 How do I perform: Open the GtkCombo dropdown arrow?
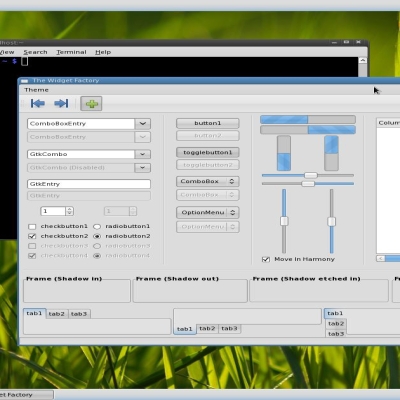143,154
